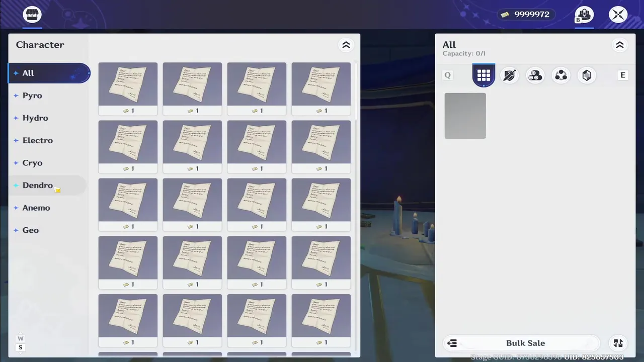Select the Anemo category
The image size is (644, 362).
[49, 208]
